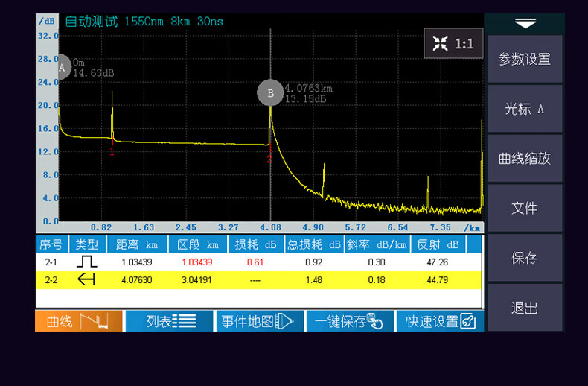
Task: Switch to the 曲线 curve tab
Action: pyautogui.click(x=79, y=321)
